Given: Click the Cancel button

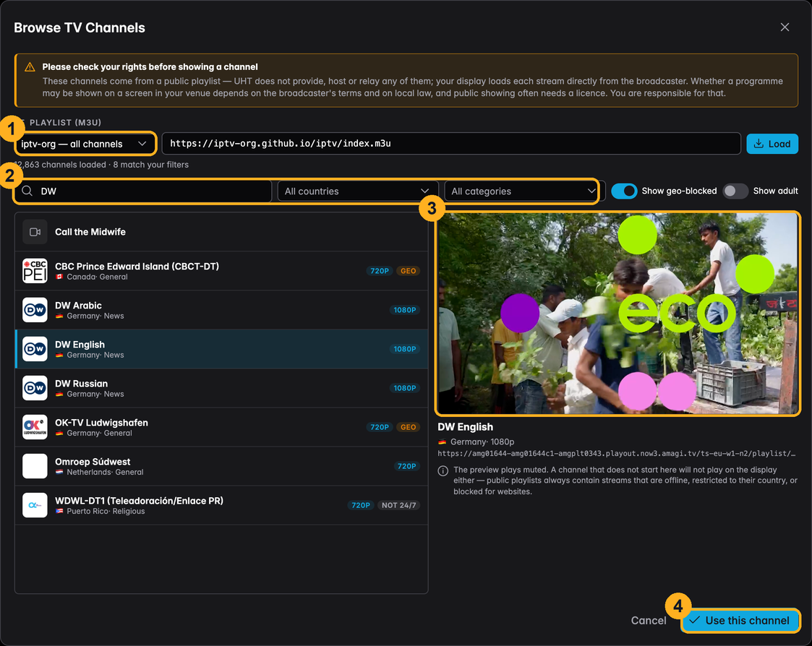Looking at the screenshot, I should [x=649, y=620].
